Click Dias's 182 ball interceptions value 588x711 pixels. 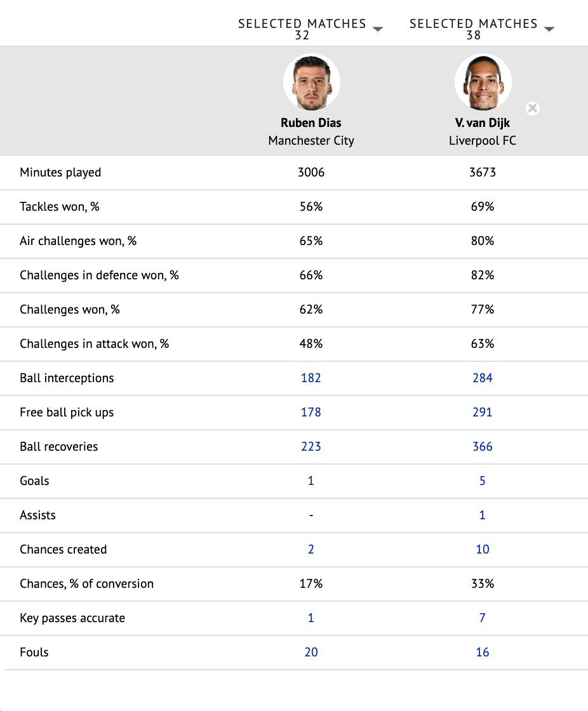click(311, 378)
